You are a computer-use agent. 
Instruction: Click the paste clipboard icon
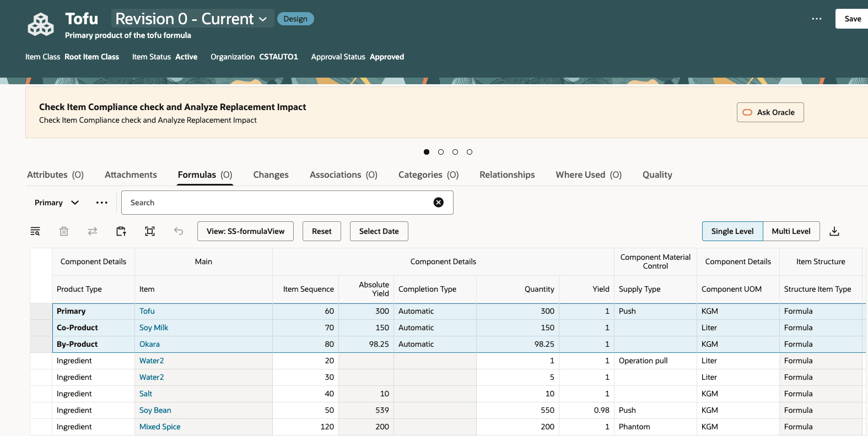pyautogui.click(x=121, y=231)
